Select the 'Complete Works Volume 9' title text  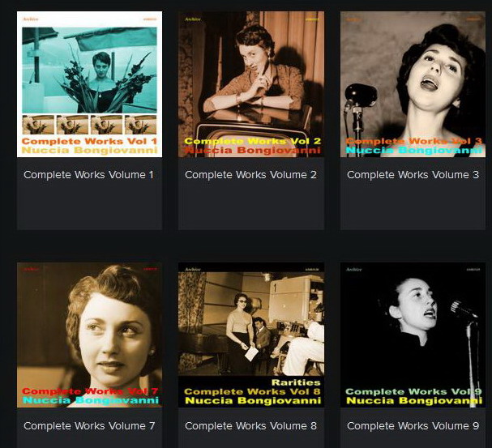[x=413, y=426]
